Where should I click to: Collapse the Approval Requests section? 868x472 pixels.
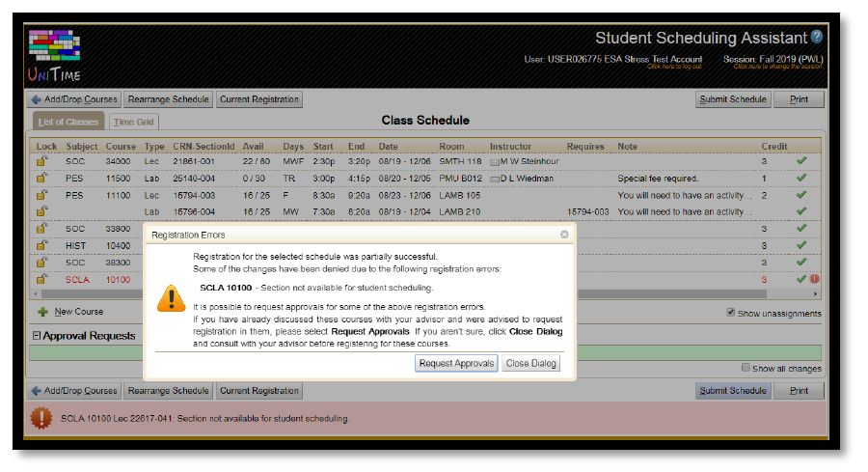tap(37, 336)
